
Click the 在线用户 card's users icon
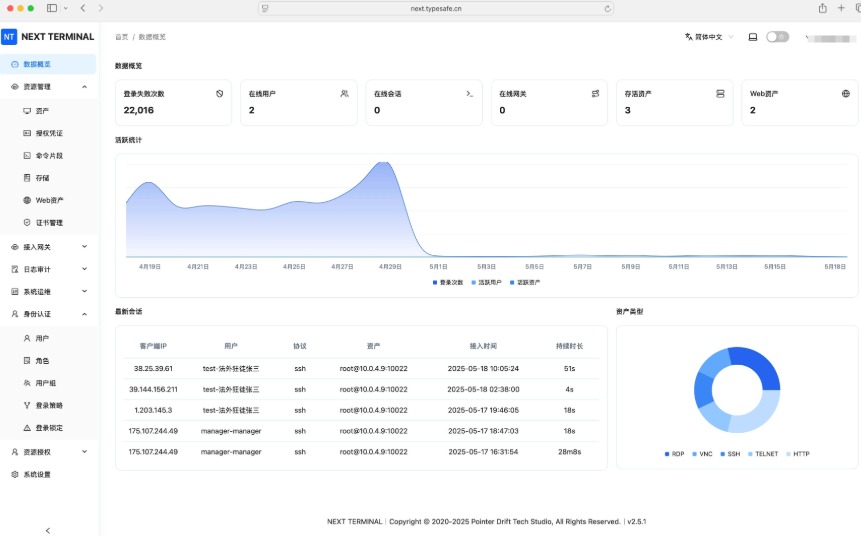(x=344, y=94)
